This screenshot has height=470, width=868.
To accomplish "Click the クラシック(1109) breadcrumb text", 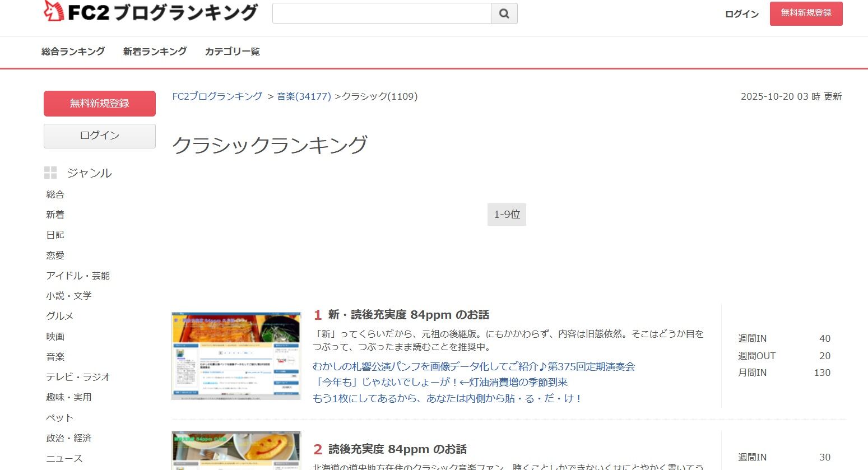I will click(x=380, y=96).
